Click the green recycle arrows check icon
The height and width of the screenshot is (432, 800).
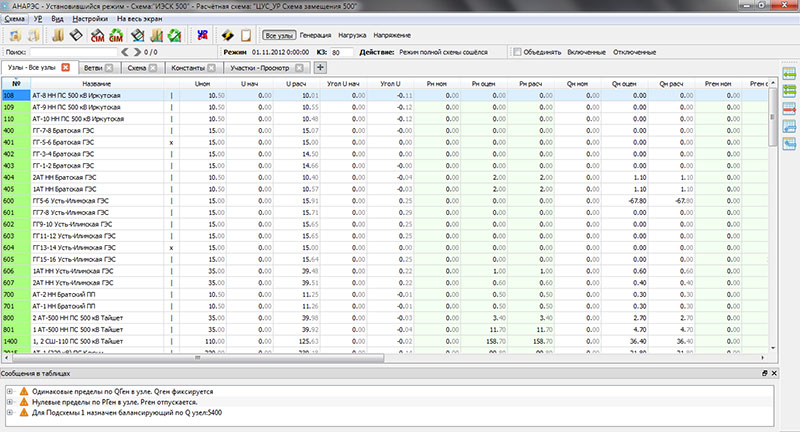[x=175, y=35]
